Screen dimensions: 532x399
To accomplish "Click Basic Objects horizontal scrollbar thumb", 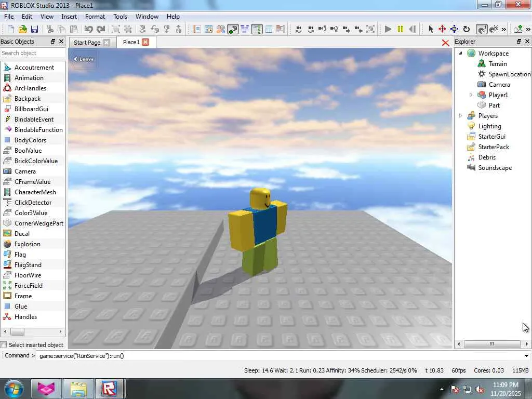I will coord(17,331).
